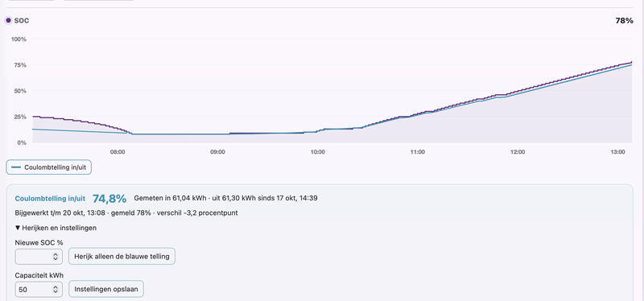Click the Coulombtelling in/uit panel heading

[x=50, y=198]
